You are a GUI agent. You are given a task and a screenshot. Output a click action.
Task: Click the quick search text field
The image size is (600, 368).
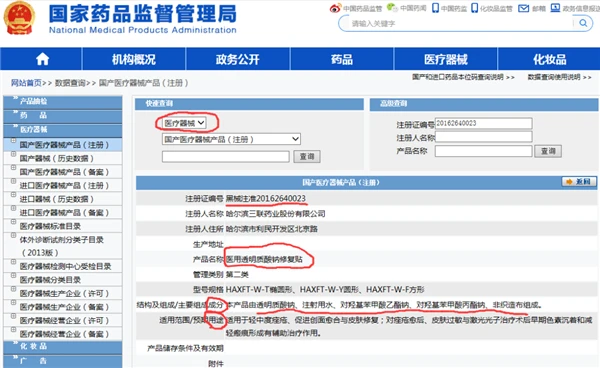pos(225,156)
